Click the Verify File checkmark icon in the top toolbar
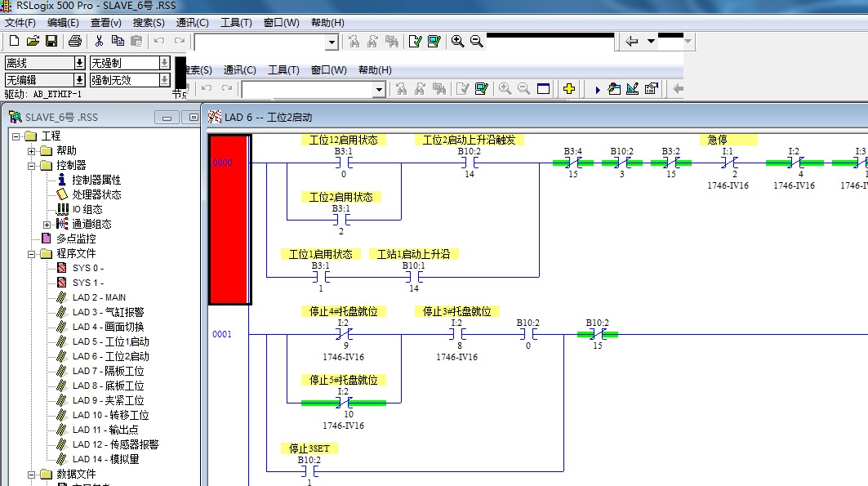Screen dimensions: 868x486 coord(415,41)
